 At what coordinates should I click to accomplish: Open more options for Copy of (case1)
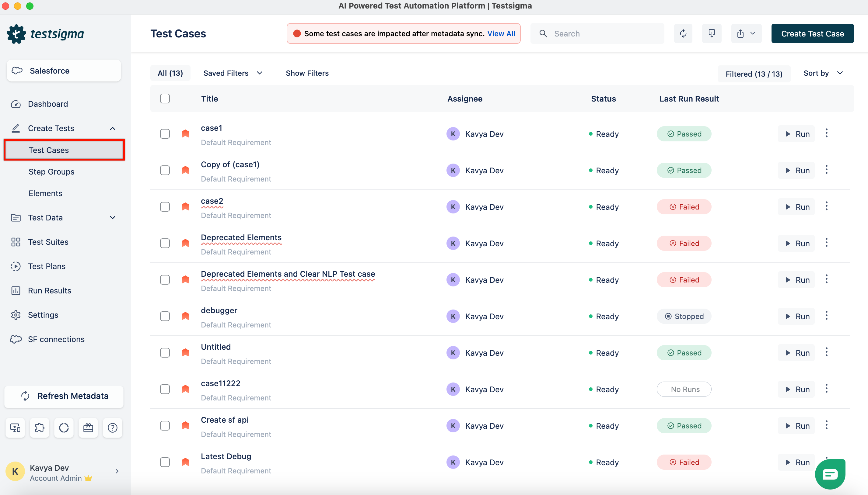coord(826,170)
